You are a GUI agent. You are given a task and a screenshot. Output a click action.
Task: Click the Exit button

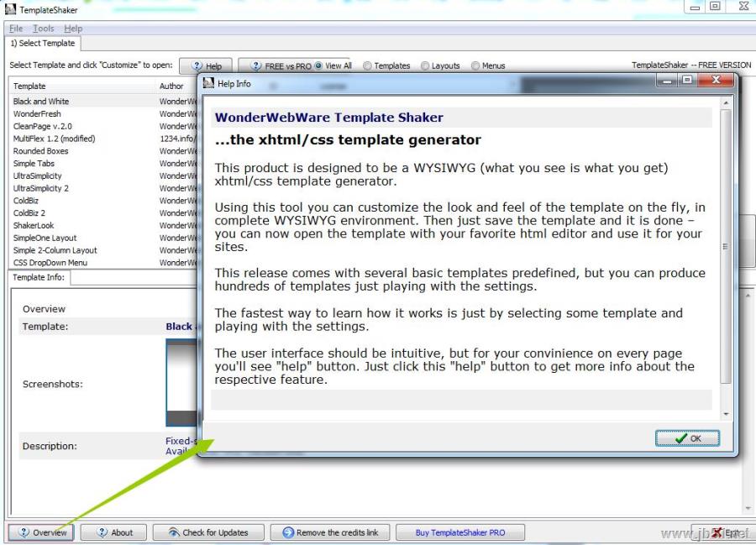[722, 532]
